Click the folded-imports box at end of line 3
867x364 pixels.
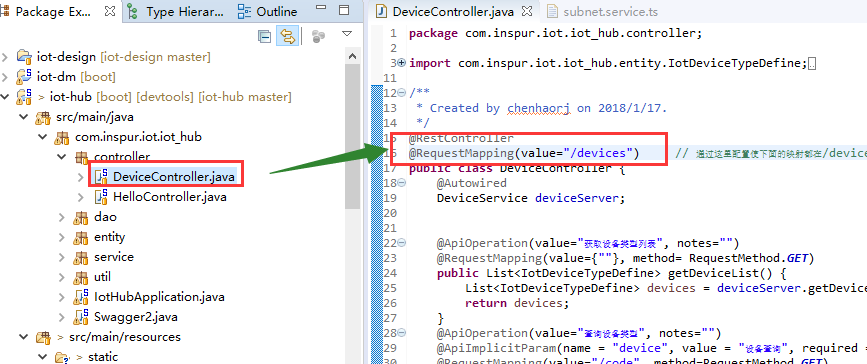coord(812,64)
